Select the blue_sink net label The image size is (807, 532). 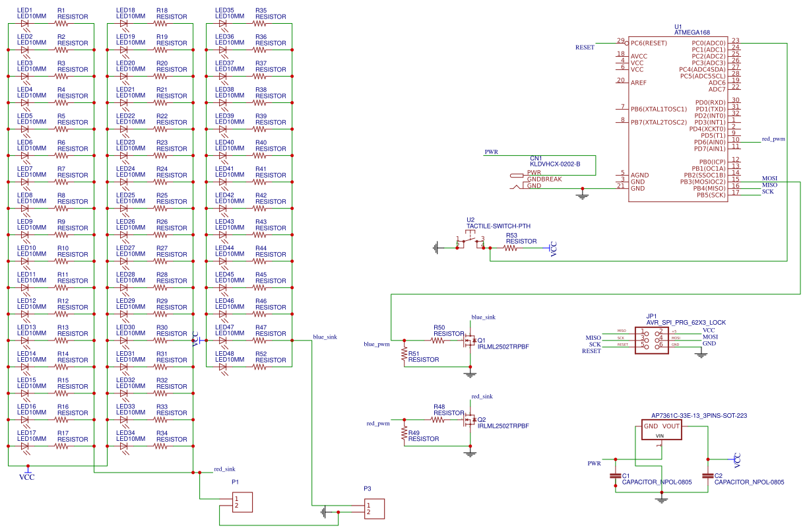point(325,337)
